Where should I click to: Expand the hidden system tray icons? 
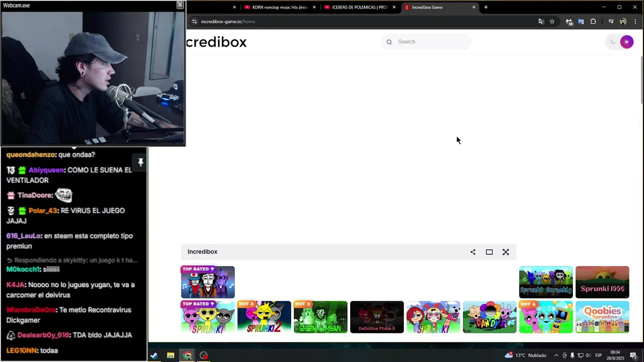(x=556, y=355)
